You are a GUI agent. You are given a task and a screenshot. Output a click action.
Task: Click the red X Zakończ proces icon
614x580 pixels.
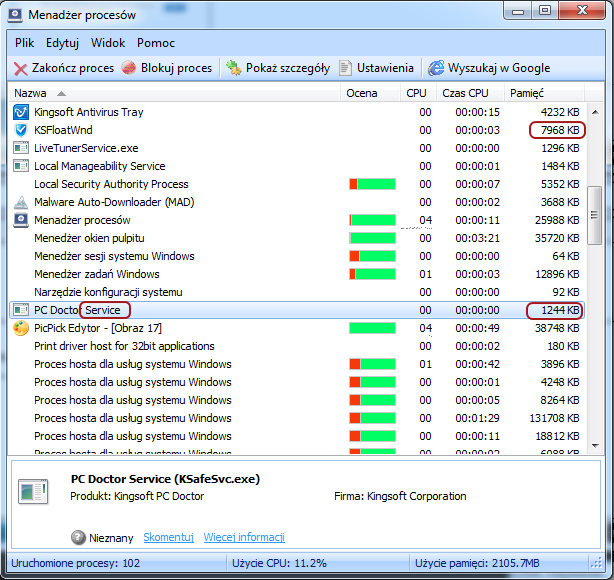pos(20,69)
